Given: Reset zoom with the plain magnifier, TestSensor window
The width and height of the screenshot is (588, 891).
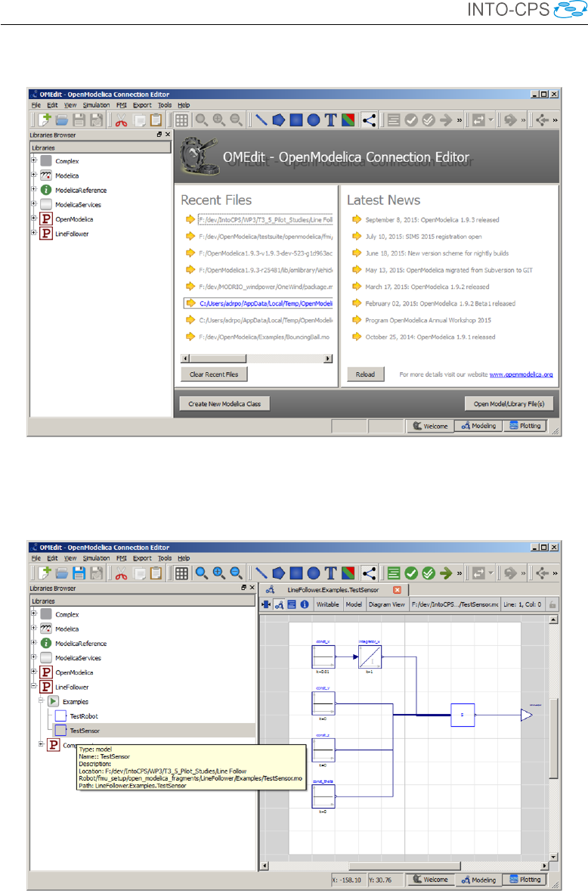Looking at the screenshot, I should 202,573.
